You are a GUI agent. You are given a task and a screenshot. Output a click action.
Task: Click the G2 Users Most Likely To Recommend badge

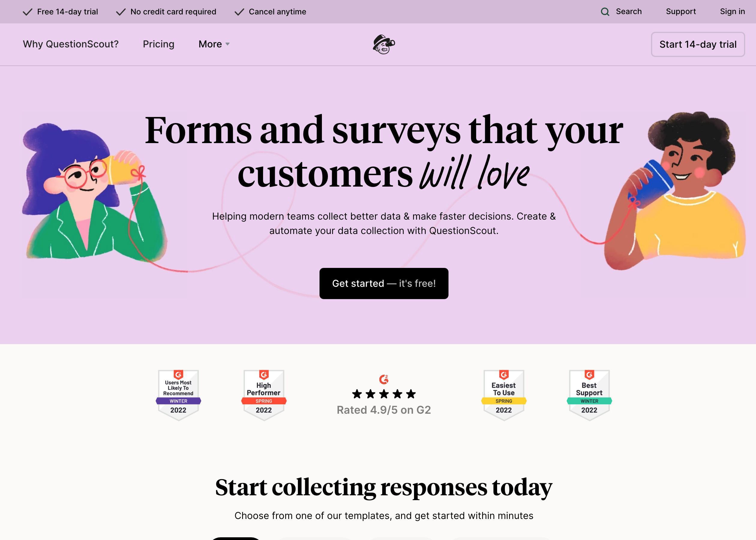[x=178, y=393]
